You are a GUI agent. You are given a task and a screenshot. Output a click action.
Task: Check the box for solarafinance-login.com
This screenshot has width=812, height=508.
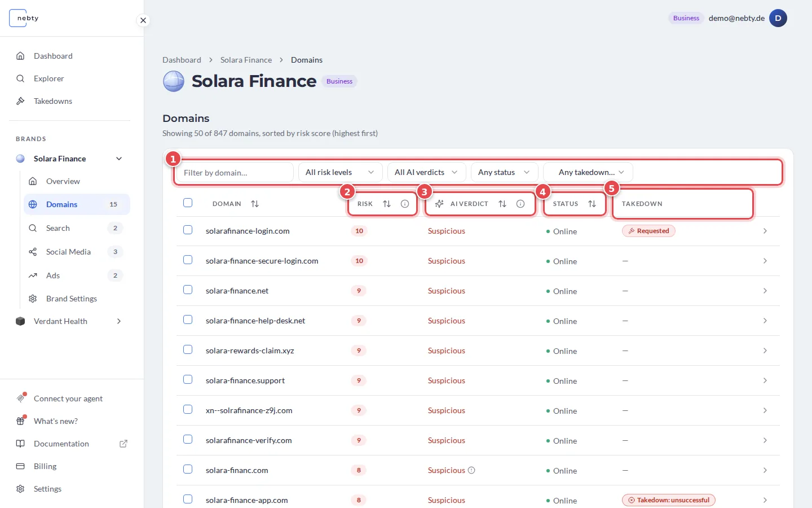click(188, 230)
